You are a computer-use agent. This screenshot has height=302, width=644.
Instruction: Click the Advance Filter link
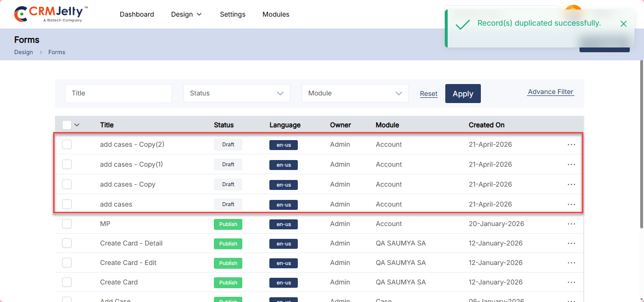point(550,92)
